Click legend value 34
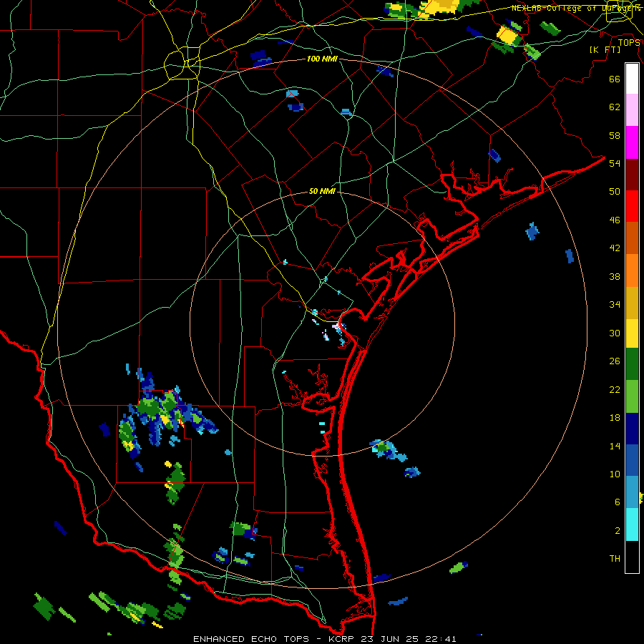This screenshot has height=644, width=644. (615, 305)
